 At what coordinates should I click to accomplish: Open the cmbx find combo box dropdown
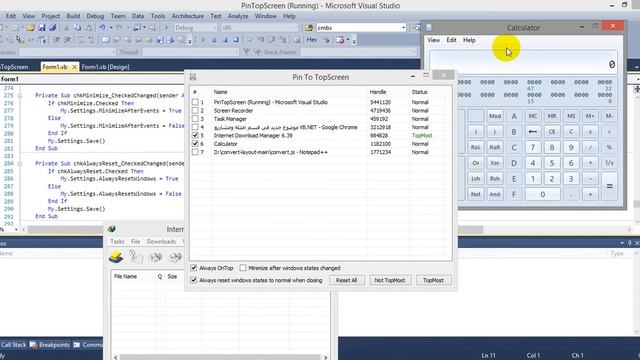click(x=403, y=28)
